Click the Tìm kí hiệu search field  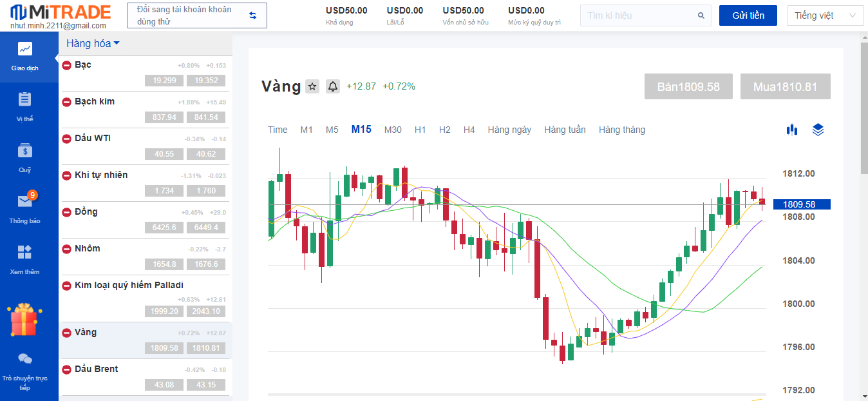click(x=639, y=15)
